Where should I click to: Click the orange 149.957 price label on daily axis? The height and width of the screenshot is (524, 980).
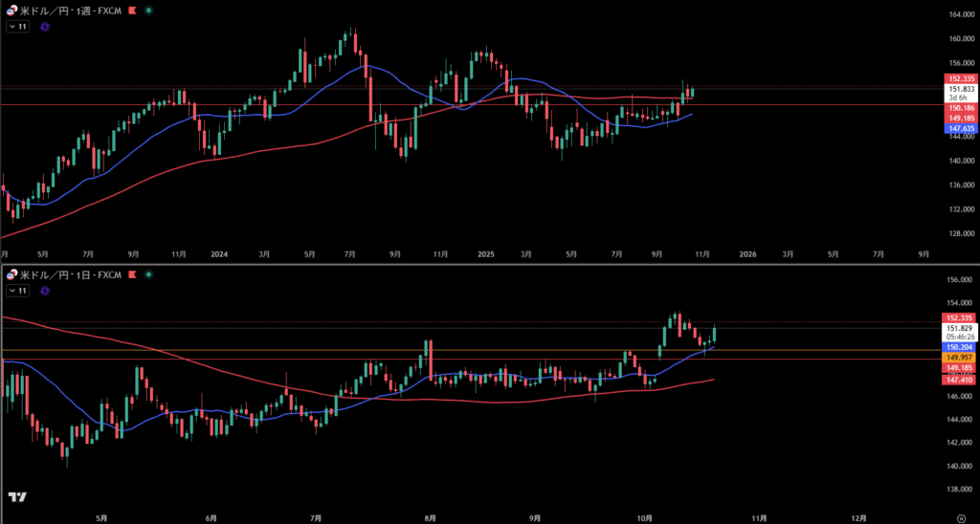(x=959, y=357)
